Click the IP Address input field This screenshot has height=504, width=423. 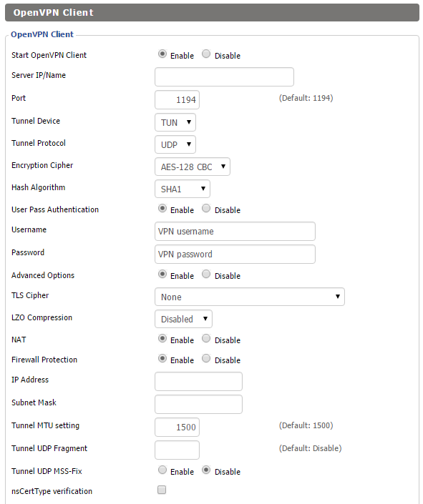tap(199, 382)
